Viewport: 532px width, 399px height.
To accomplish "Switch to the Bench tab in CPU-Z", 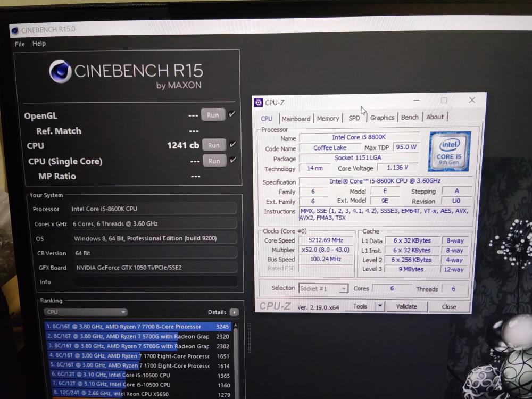I will tap(410, 118).
